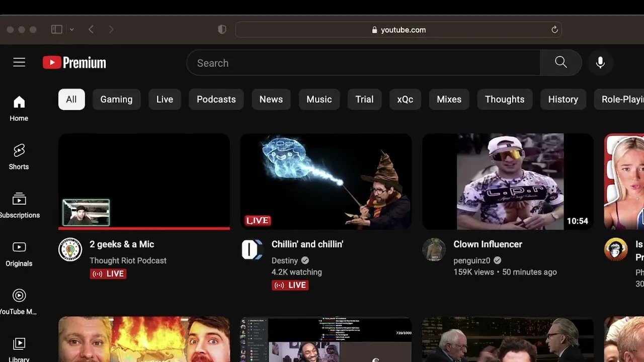
Task: Click Destiny channel avatar
Action: coord(252,249)
